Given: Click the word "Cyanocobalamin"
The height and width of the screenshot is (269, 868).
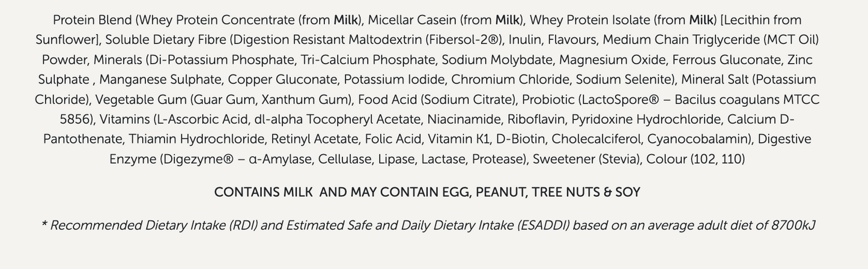Looking at the screenshot, I should tap(698, 139).
